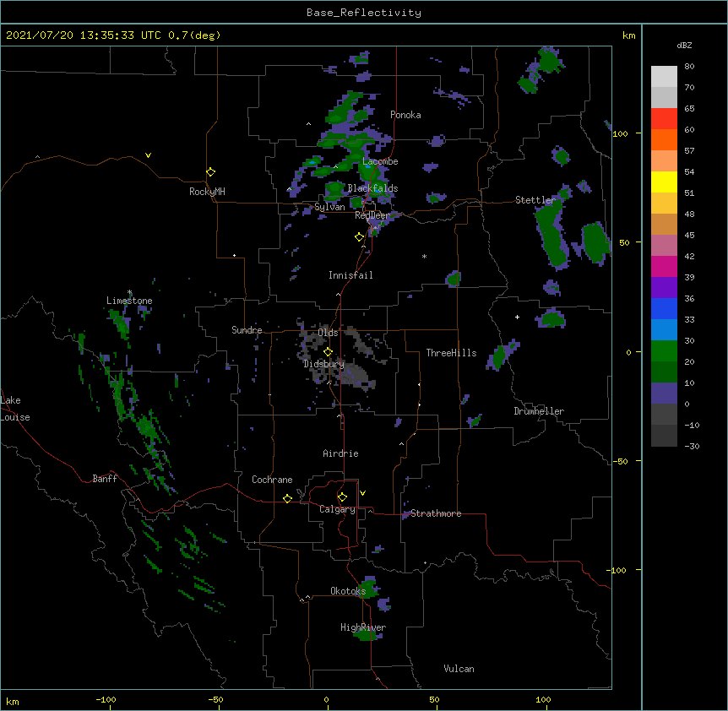Screen dimensions: 728x711
Task: Click the yellow radar marker between Olds and Didsbury
Action: (328, 352)
